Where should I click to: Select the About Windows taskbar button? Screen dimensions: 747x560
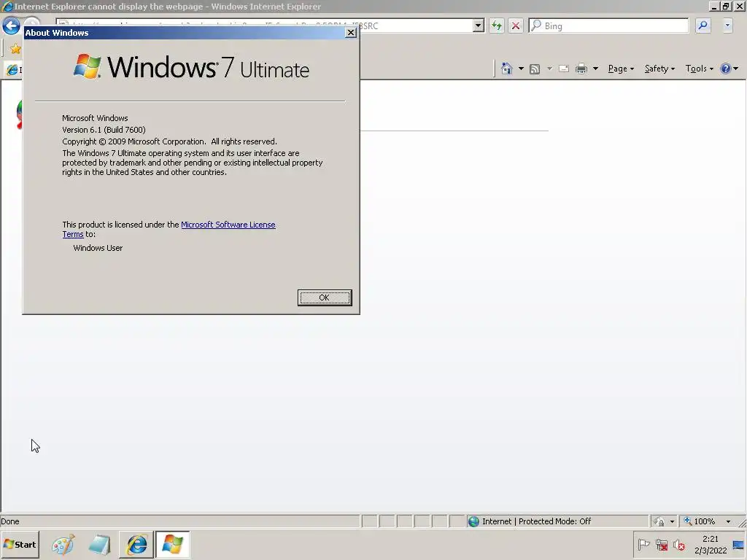click(x=172, y=545)
